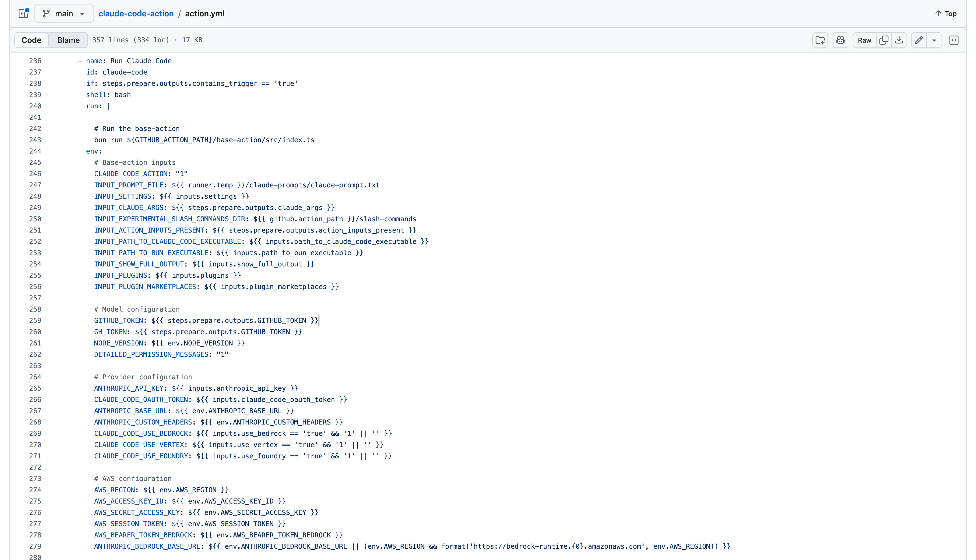Download the raw file

(899, 40)
